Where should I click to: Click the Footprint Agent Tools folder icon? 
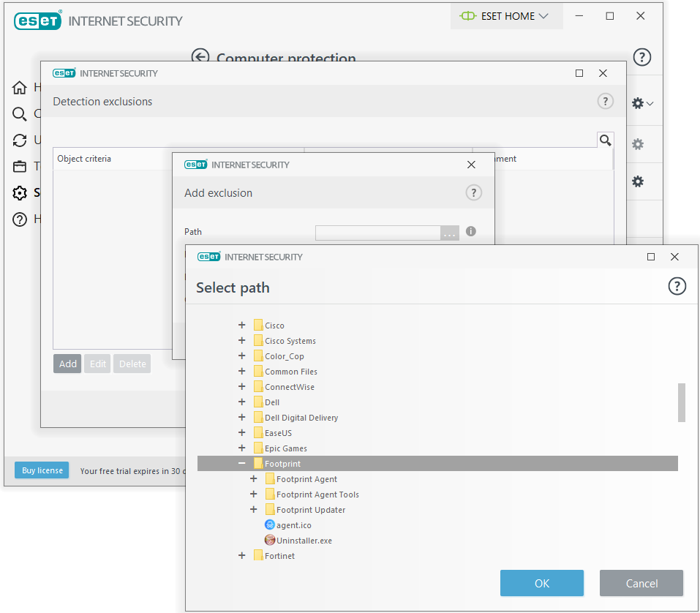(x=270, y=494)
